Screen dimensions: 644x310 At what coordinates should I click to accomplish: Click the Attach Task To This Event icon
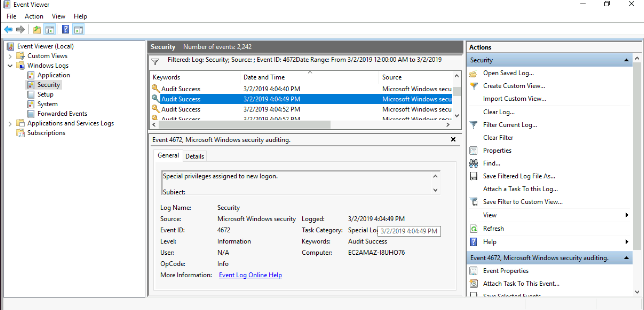click(474, 283)
